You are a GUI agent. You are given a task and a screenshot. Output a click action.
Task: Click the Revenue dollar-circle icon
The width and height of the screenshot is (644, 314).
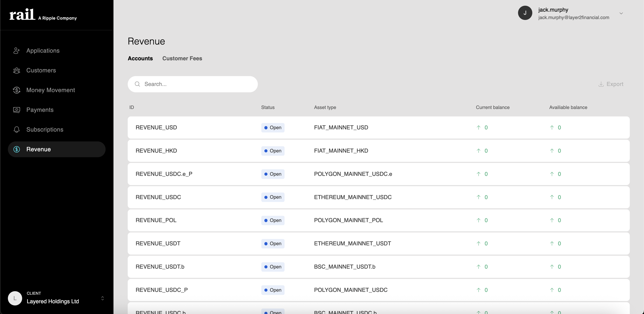coord(16,149)
